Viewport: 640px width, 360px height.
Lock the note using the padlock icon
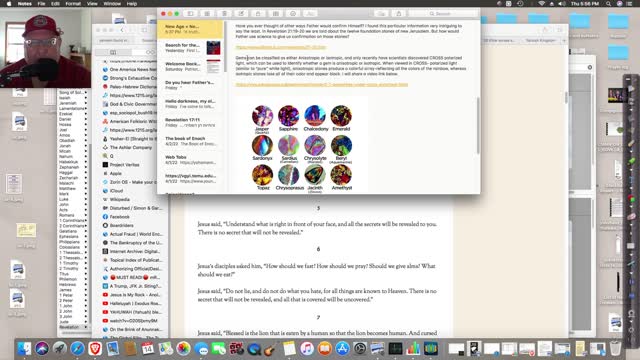258,13
